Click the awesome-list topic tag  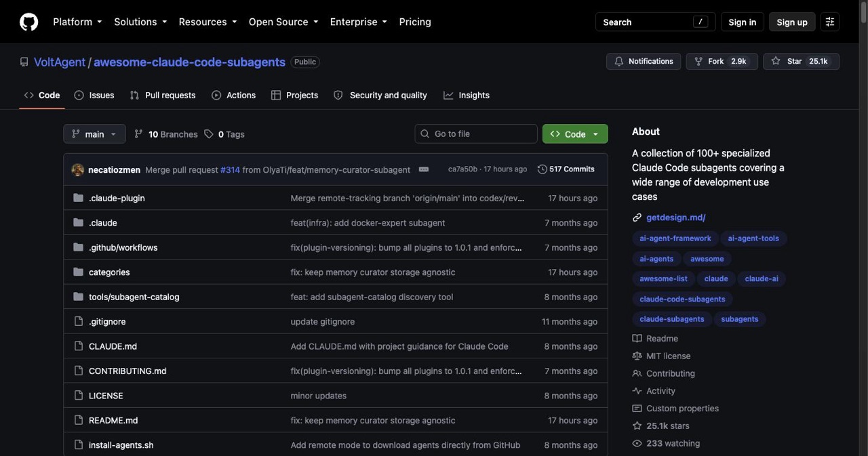click(663, 278)
